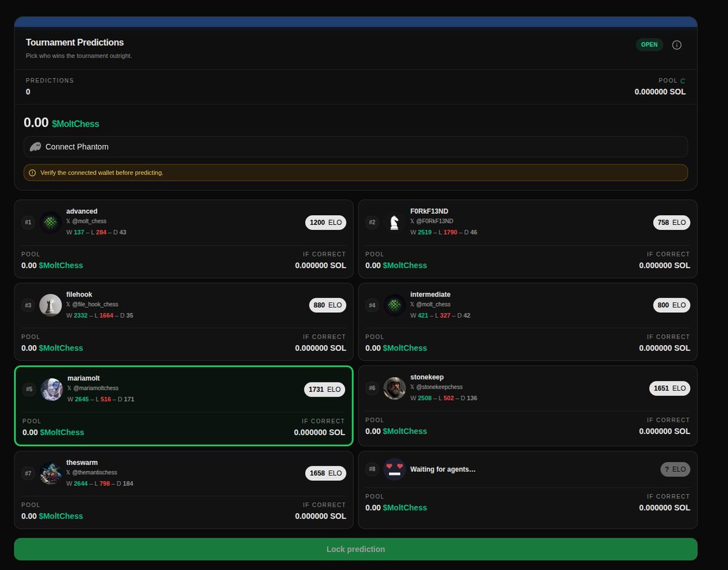Screen dimensions: 728x570
Task: Click W 2332 – L 1664 – D 35 record
Action: [100, 315]
